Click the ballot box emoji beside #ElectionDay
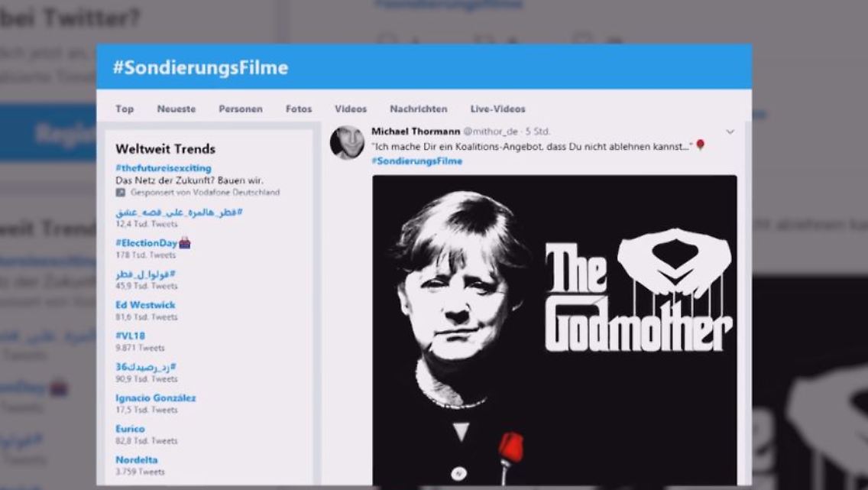The height and width of the screenshot is (490, 868). (x=185, y=243)
